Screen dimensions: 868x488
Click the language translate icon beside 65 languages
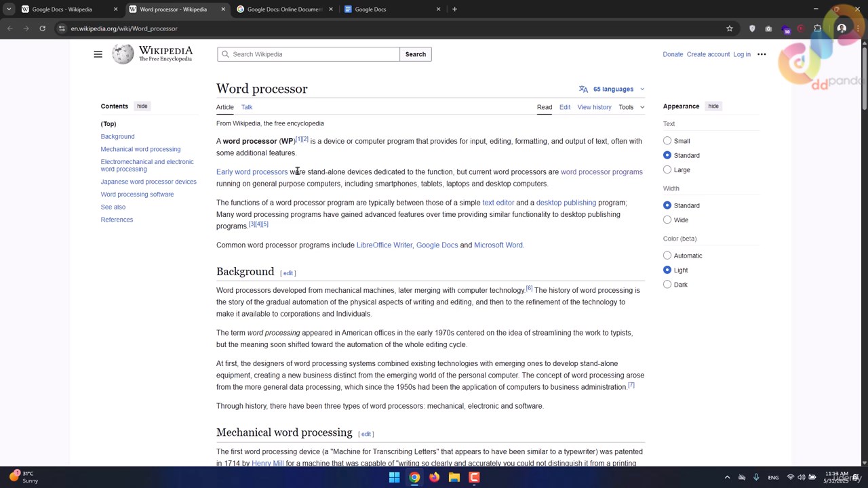(x=583, y=89)
